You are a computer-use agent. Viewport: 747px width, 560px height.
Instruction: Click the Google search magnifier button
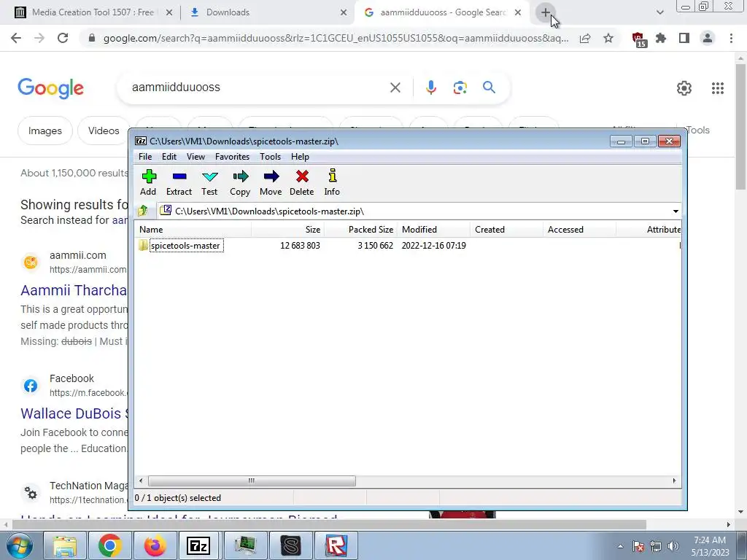[x=489, y=87]
